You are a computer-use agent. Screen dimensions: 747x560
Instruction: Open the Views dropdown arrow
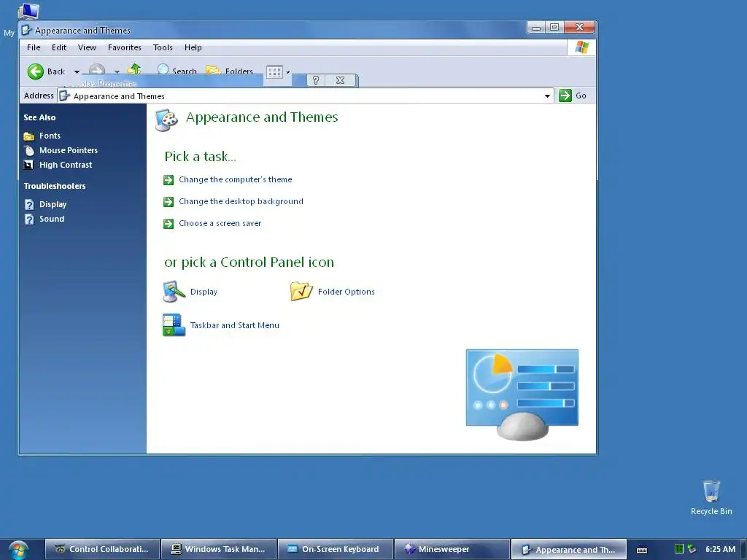point(287,72)
